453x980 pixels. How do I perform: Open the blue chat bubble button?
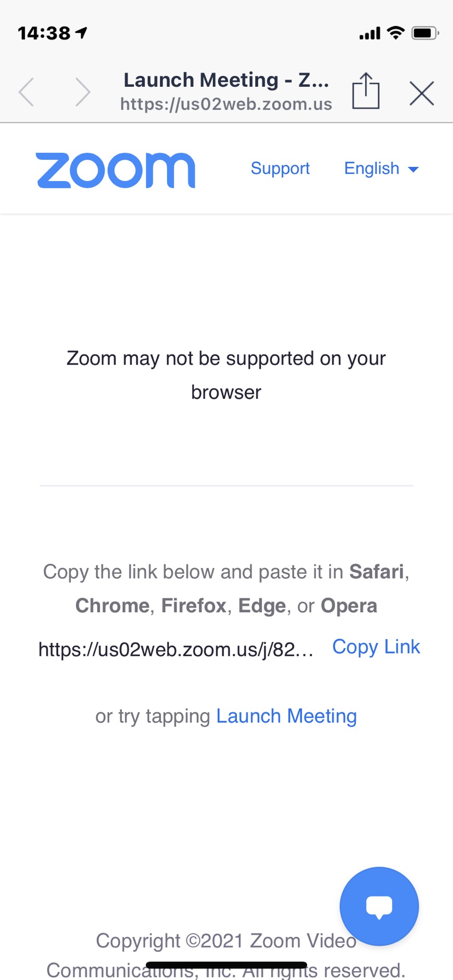(379, 906)
